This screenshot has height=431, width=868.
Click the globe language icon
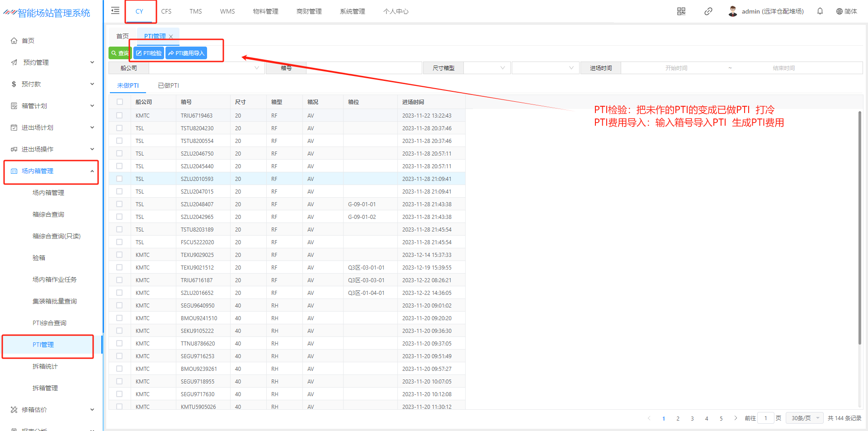[x=839, y=11]
